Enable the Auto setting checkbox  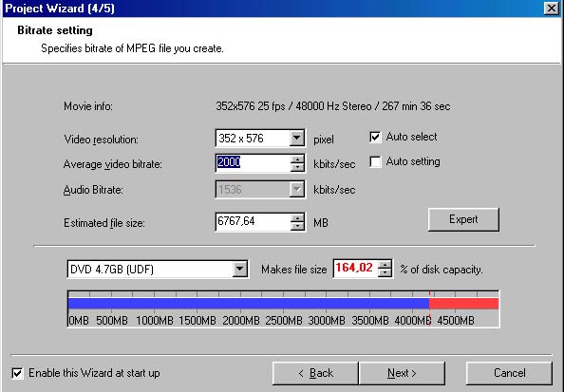[375, 162]
